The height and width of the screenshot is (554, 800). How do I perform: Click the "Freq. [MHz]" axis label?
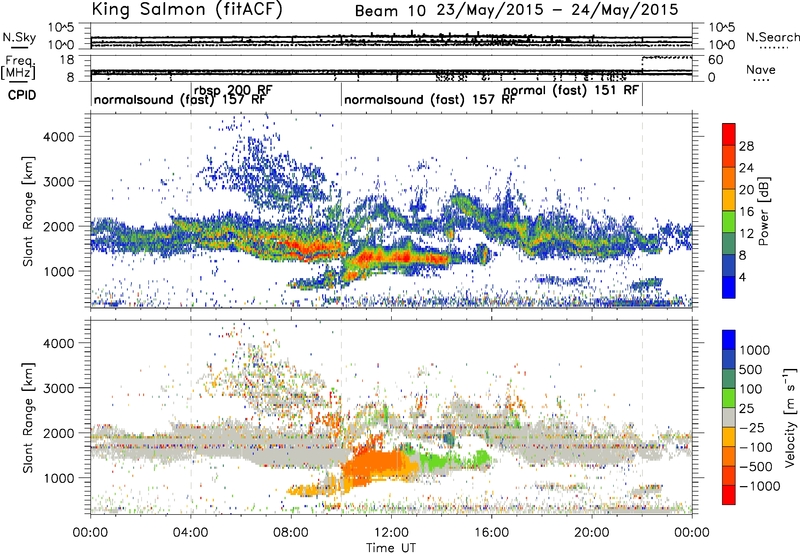(18, 67)
